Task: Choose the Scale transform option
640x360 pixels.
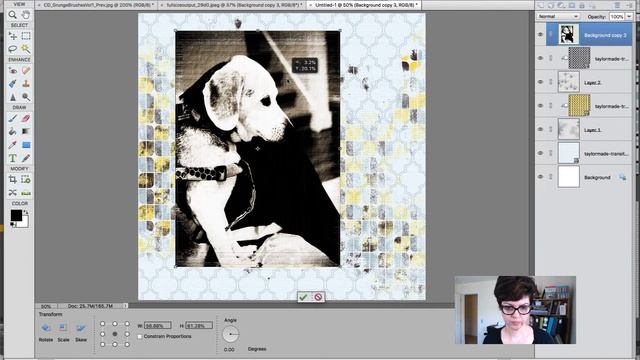Action: click(x=63, y=332)
